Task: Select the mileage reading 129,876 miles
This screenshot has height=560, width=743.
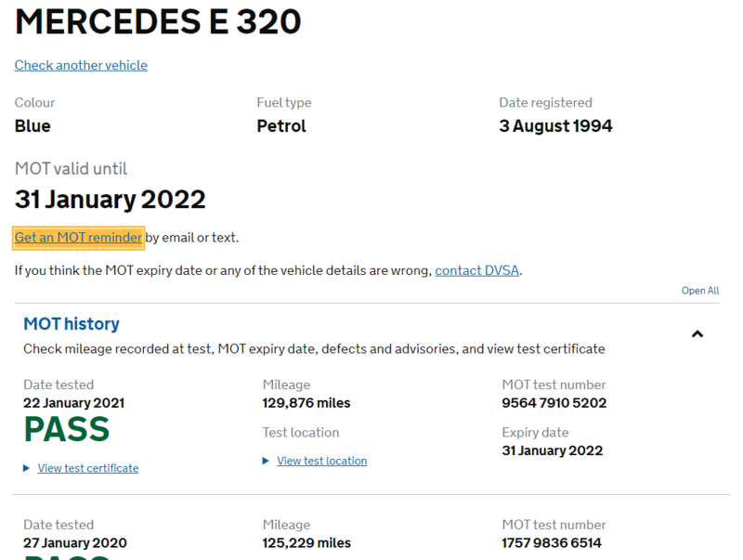Action: [x=308, y=403]
